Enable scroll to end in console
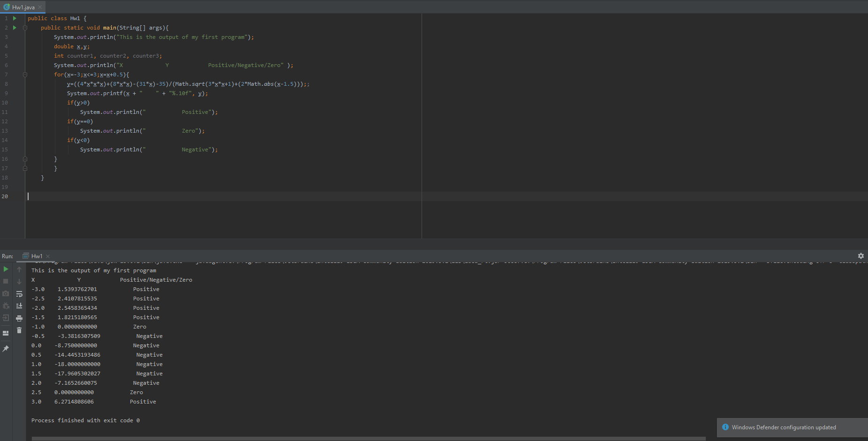 click(19, 306)
